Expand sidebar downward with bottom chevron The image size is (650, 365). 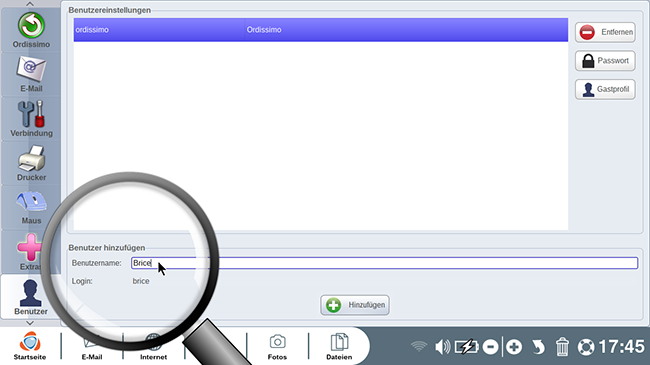[30, 323]
